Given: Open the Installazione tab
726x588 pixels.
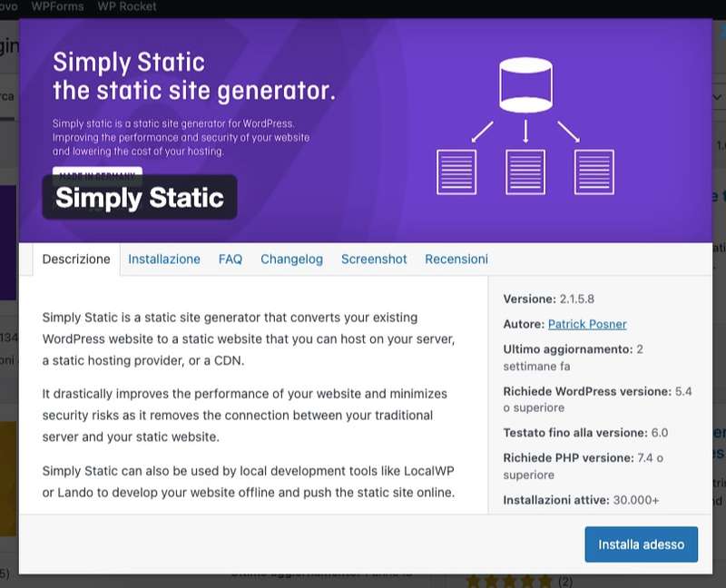Looking at the screenshot, I should click(164, 260).
